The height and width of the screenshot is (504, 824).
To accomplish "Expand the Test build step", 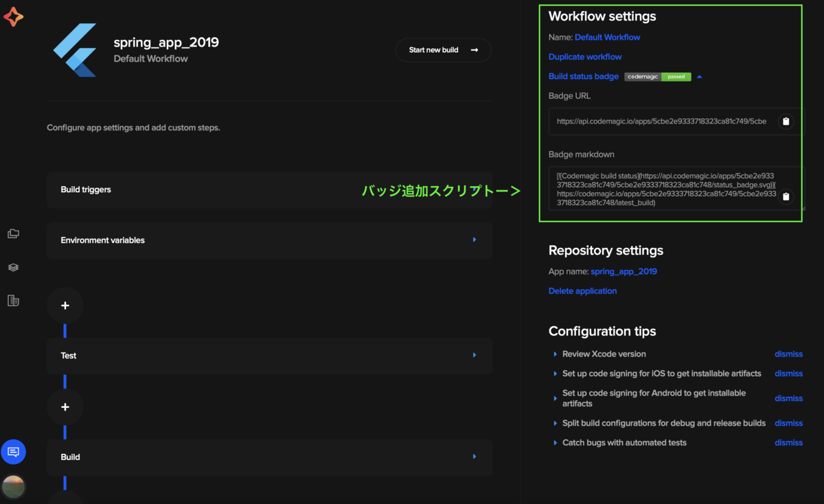I will click(x=474, y=355).
